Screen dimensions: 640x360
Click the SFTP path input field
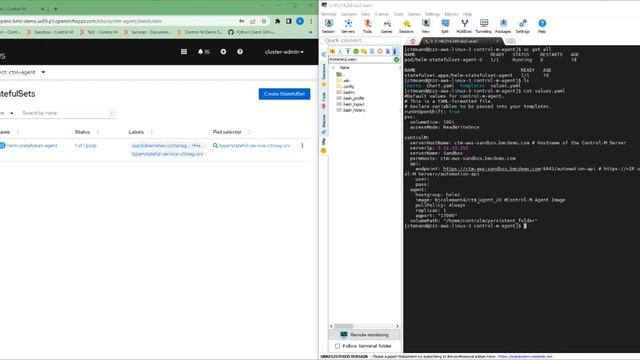361,60
